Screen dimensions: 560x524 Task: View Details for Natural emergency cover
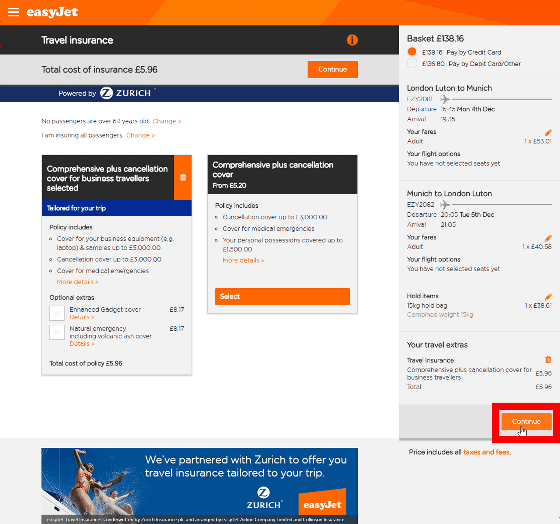[x=82, y=344]
